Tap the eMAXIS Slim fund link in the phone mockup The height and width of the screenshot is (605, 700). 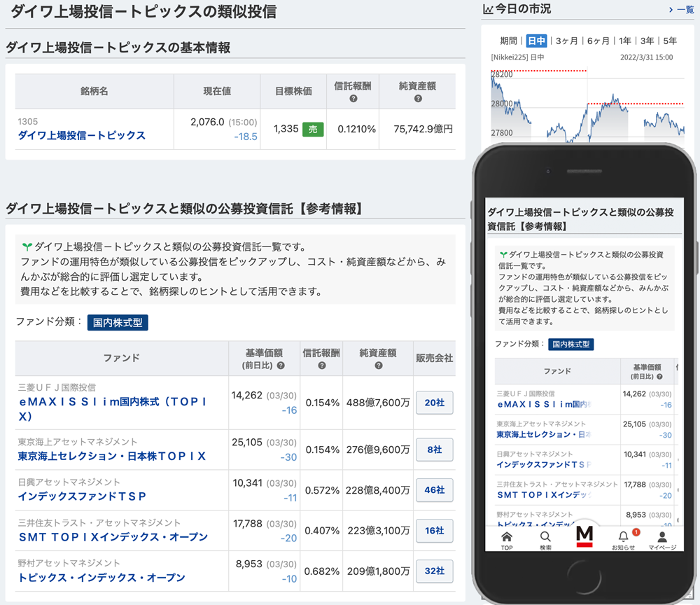544,405
